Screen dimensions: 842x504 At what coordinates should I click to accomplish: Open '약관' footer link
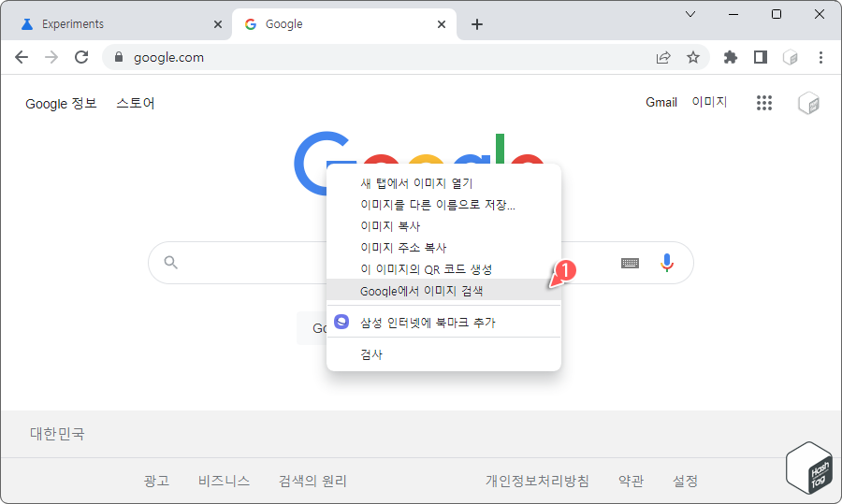pyautogui.click(x=631, y=481)
